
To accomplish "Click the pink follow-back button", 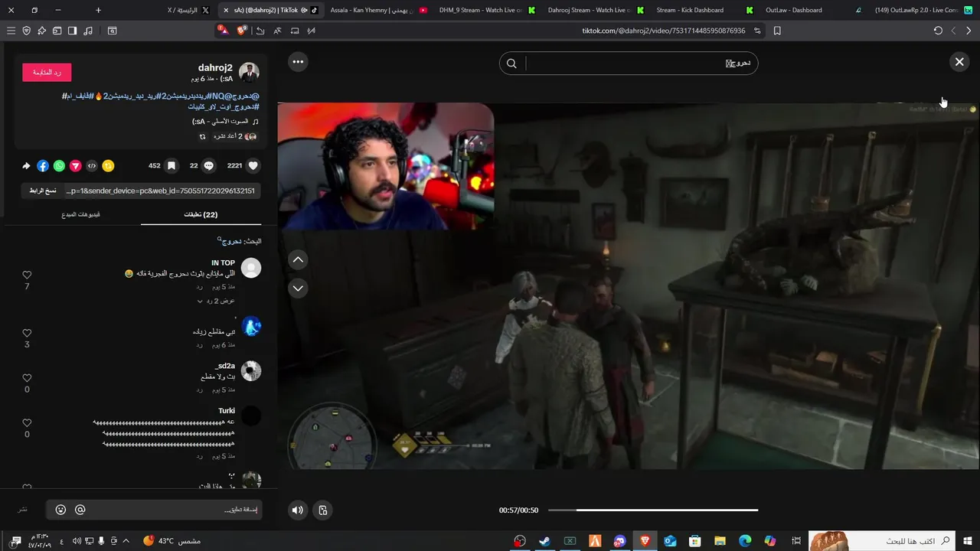I will pyautogui.click(x=47, y=72).
